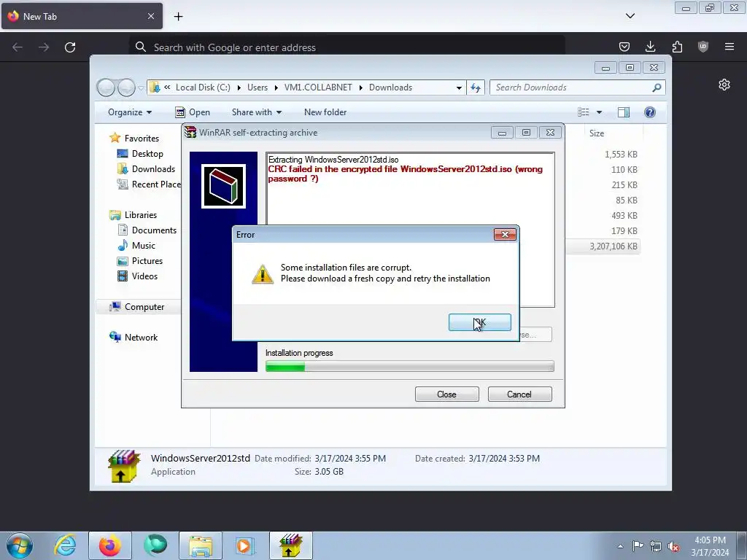The width and height of the screenshot is (747, 560).
Task: Open the change view options arrow
Action: 600,112
